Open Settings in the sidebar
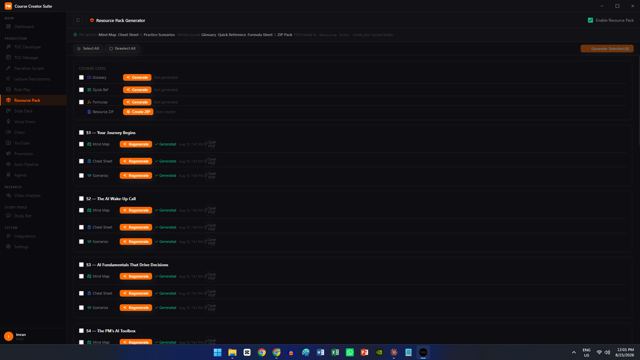The height and width of the screenshot is (360, 640). pos(33,247)
